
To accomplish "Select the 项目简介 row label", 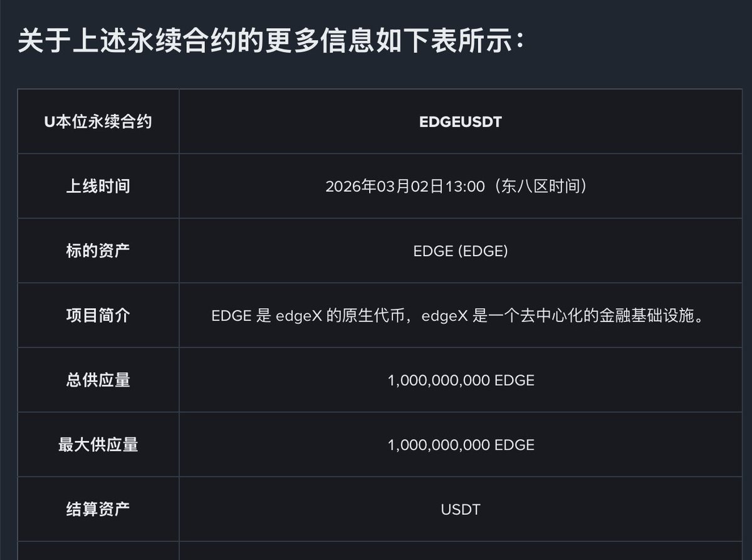I will [98, 315].
